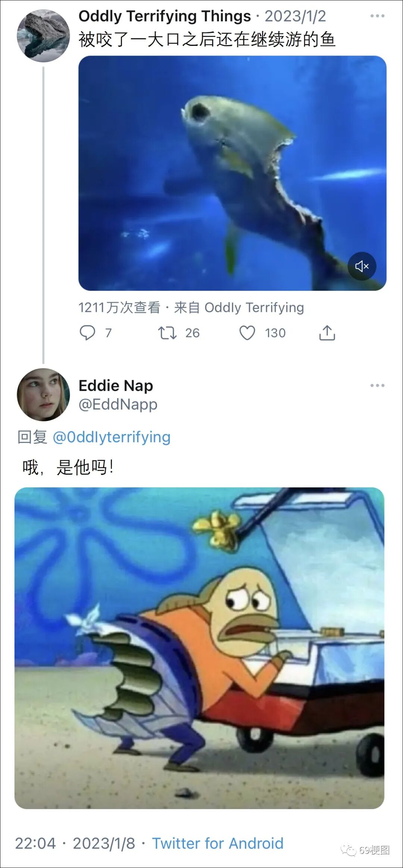This screenshot has height=868, width=403.
Task: Open the 22:04 · 2023/1/8 timestamp
Action: [75, 843]
